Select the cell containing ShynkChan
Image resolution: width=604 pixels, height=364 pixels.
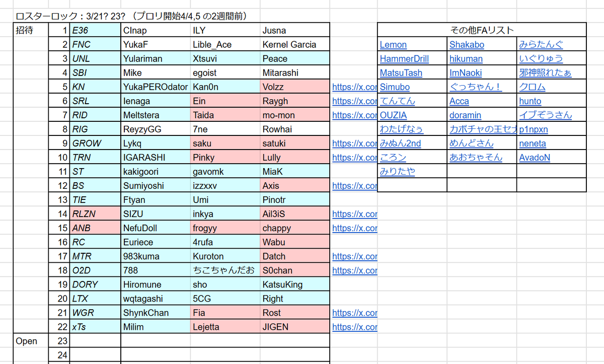coord(156,313)
